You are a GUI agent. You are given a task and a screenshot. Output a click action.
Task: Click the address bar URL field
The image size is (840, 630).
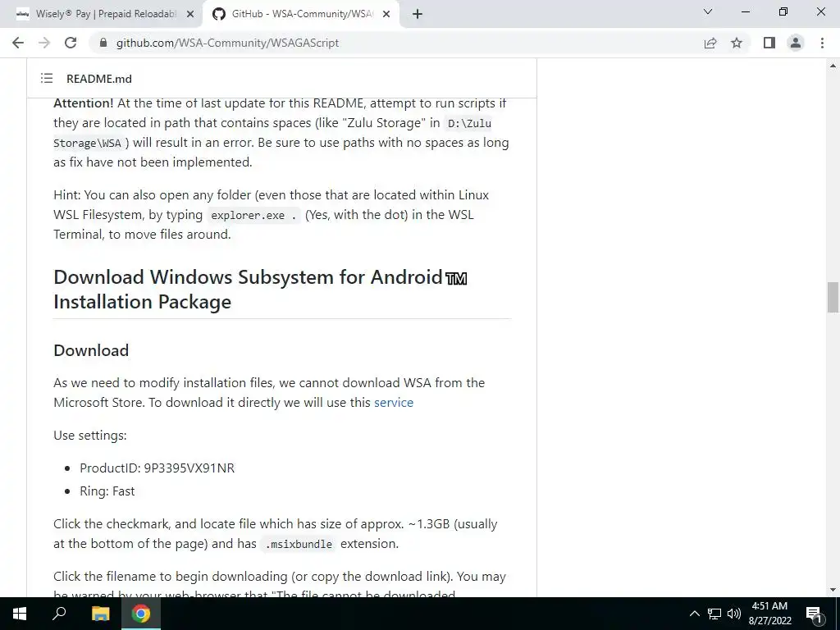396,43
